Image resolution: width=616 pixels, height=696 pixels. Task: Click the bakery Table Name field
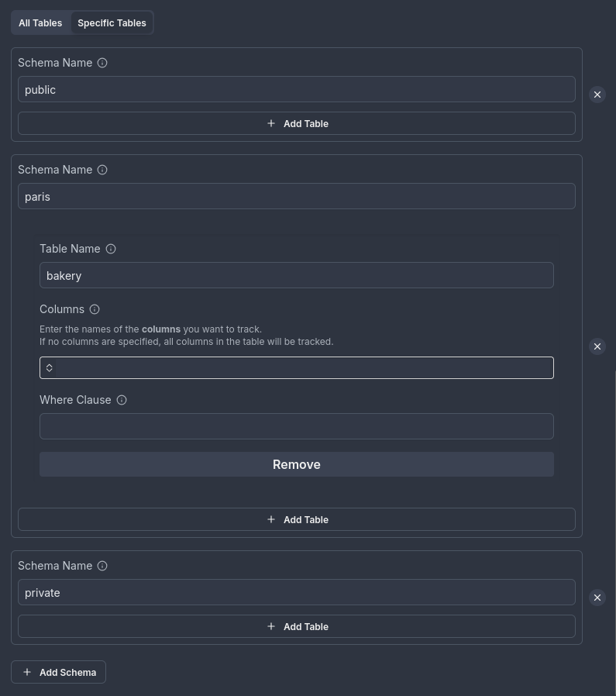[x=297, y=275]
